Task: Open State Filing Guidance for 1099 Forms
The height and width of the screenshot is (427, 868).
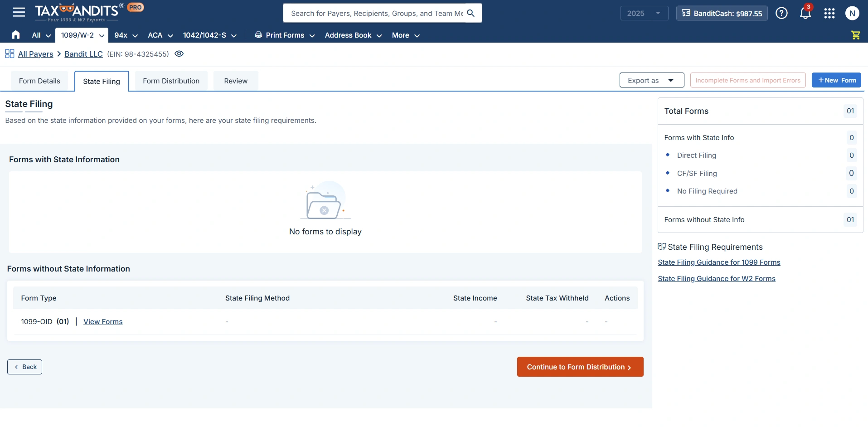Action: (719, 262)
